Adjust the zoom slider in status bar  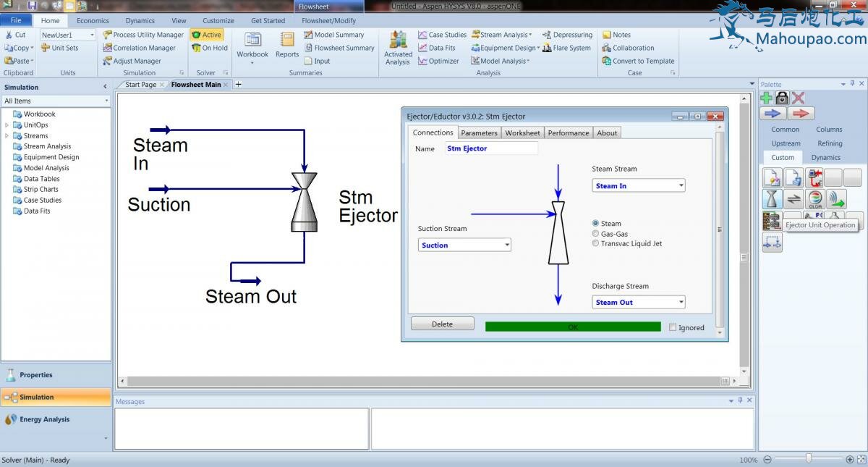(x=808, y=459)
